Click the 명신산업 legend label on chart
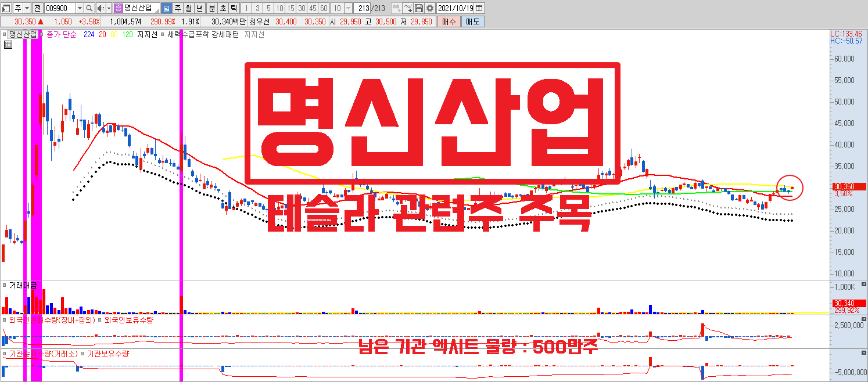This screenshot has width=868, height=382. pyautogui.click(x=23, y=34)
